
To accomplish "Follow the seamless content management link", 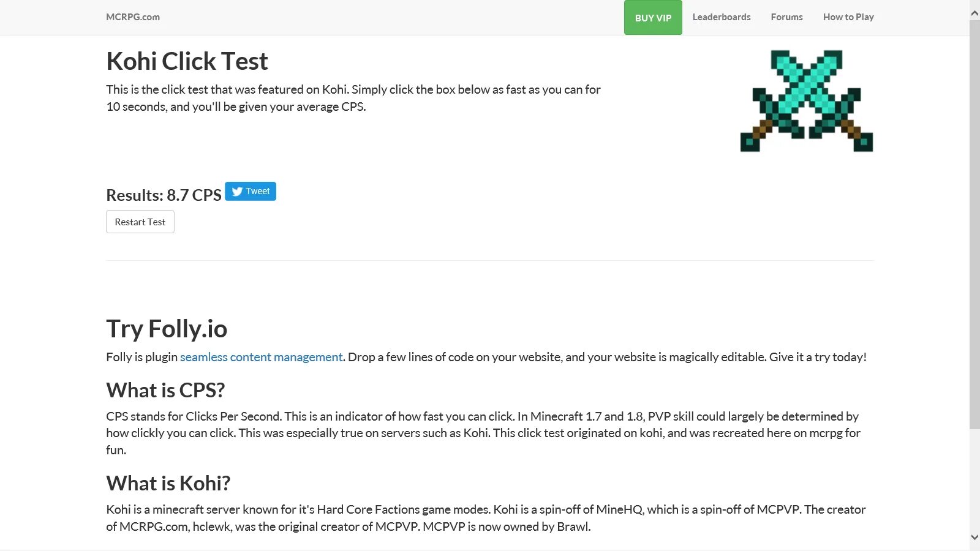I will coord(261,357).
